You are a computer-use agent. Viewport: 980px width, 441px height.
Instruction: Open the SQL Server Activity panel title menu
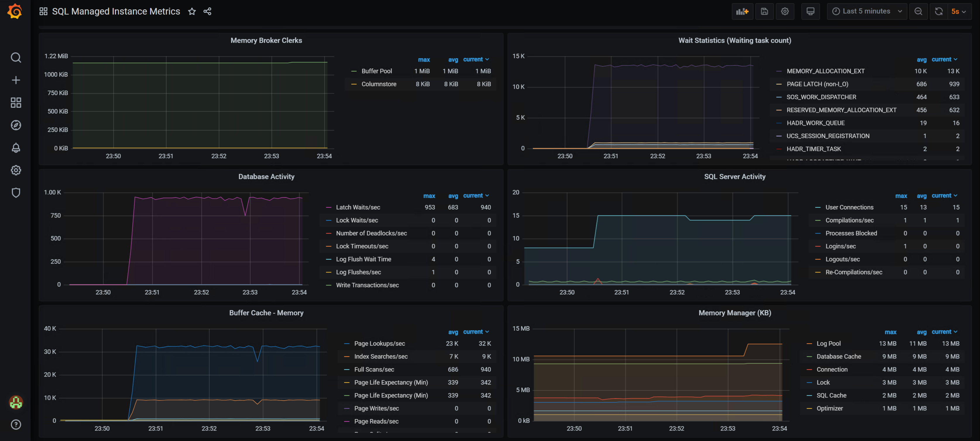point(734,176)
